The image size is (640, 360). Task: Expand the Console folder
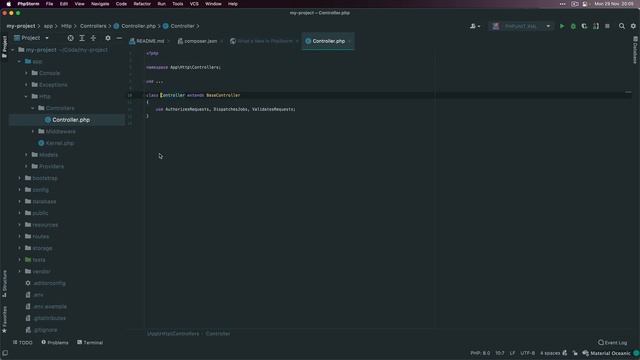pos(26,73)
